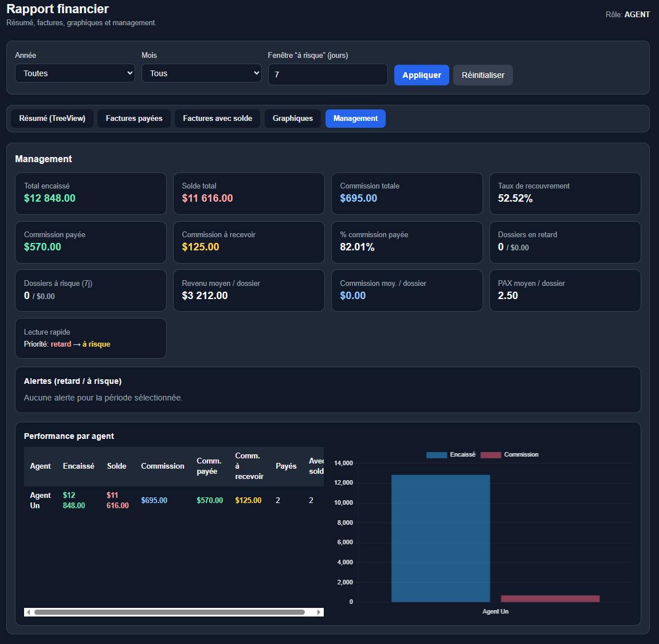Click the Total encaissé card
Screen dimensions: 659x644
point(91,194)
